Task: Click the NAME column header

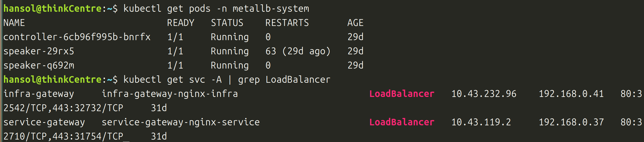Action: (14, 23)
